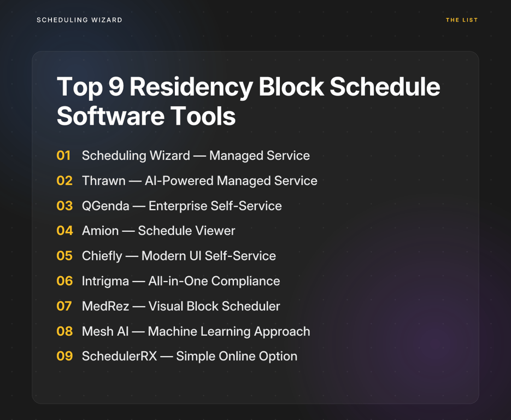This screenshot has height=420, width=511.
Task: Click the SCHEDULING WIZARD header text
Action: coord(79,20)
